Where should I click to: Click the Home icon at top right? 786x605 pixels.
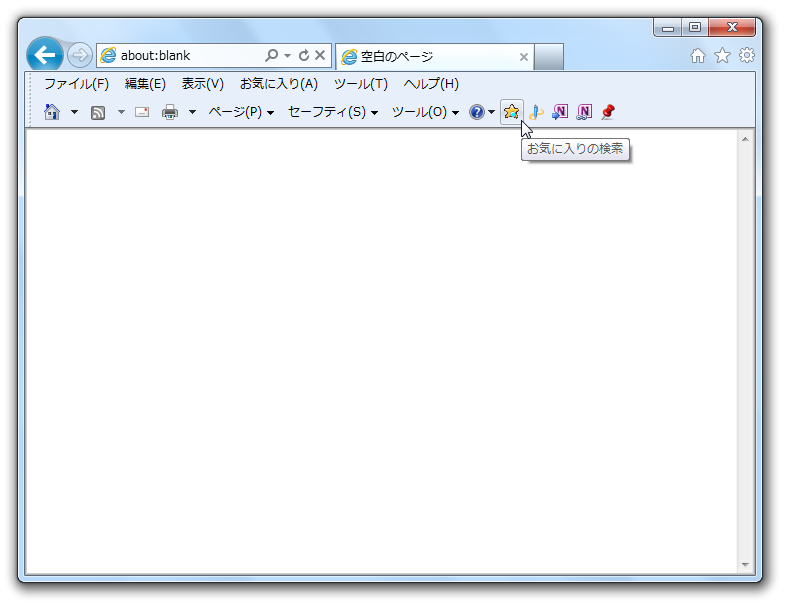tap(698, 56)
